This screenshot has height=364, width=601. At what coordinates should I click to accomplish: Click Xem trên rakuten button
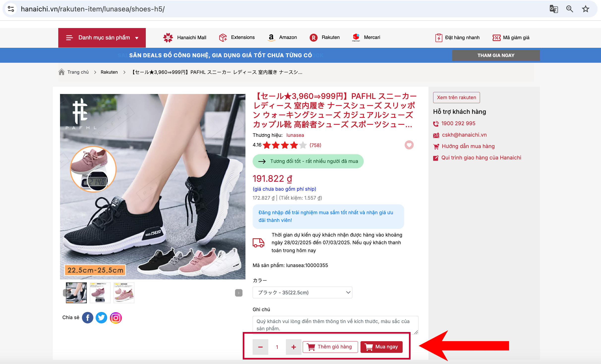456,97
